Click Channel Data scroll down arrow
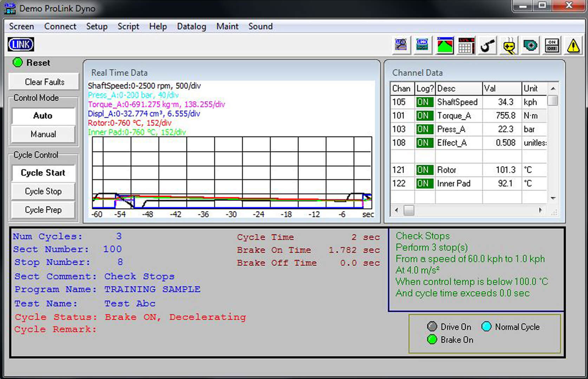This screenshot has width=588, height=379. pos(553,198)
